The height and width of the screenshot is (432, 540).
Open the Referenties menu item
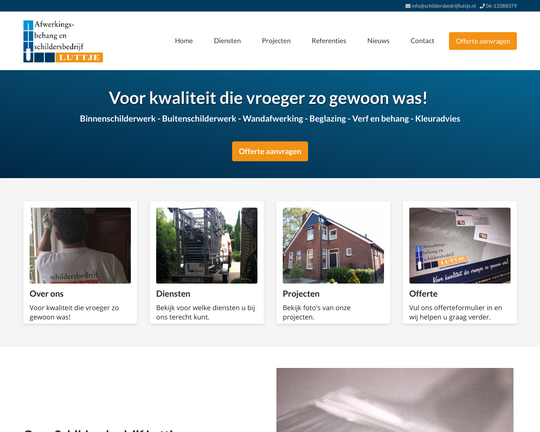click(329, 41)
